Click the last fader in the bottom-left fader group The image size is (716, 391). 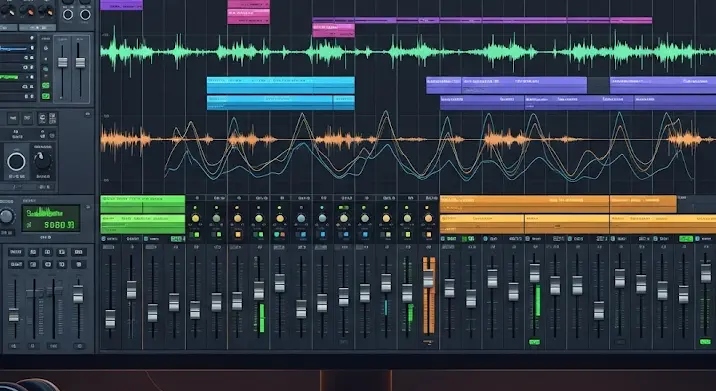78,294
